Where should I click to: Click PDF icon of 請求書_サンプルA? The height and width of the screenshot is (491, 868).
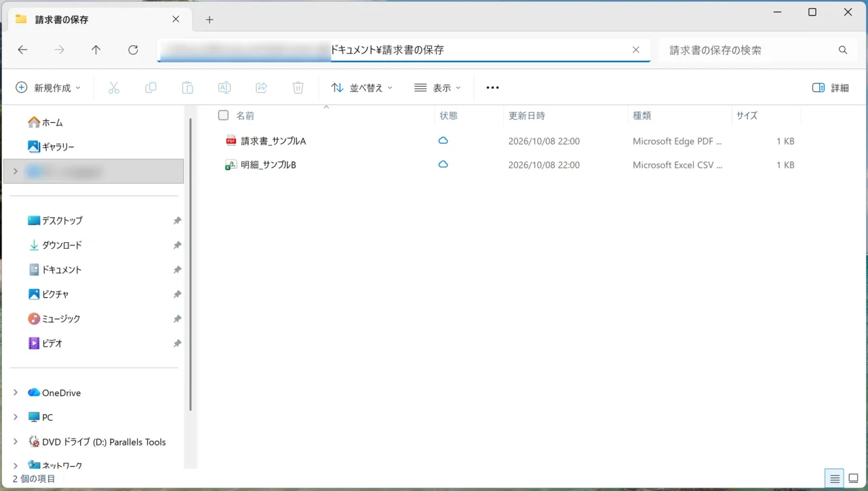[231, 141]
